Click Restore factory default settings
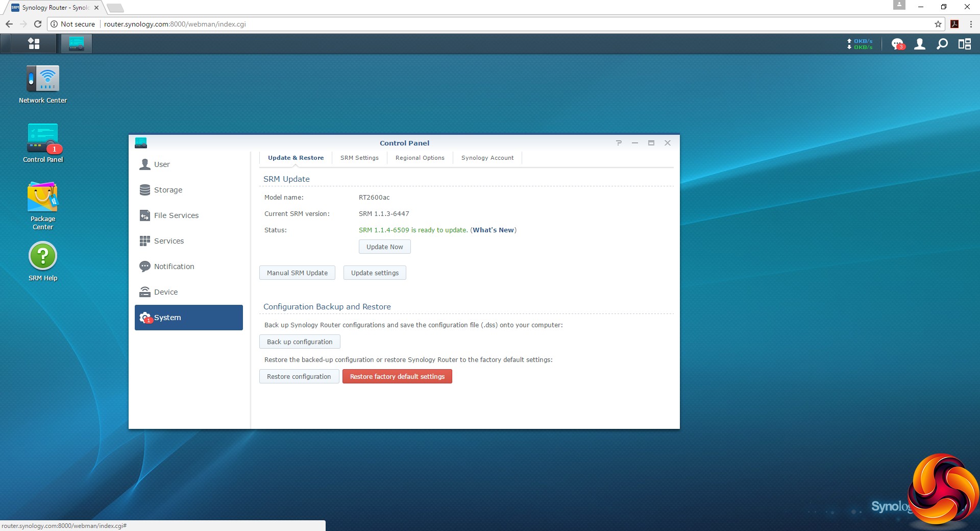Screen dimensions: 980x531 click(397, 377)
